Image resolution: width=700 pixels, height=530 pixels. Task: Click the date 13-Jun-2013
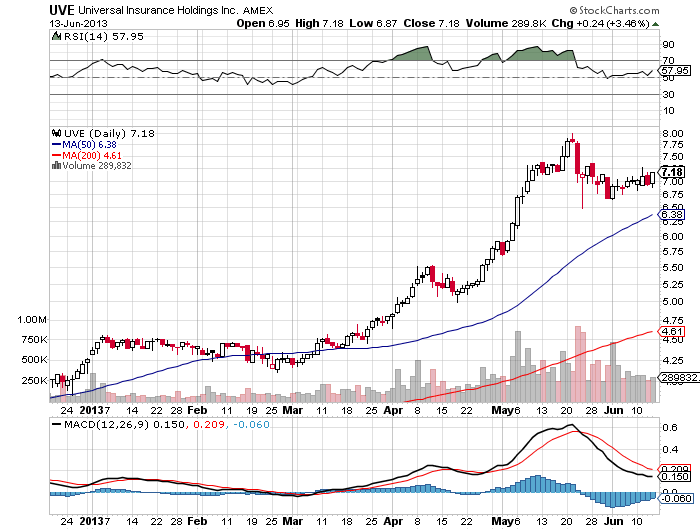click(78, 23)
